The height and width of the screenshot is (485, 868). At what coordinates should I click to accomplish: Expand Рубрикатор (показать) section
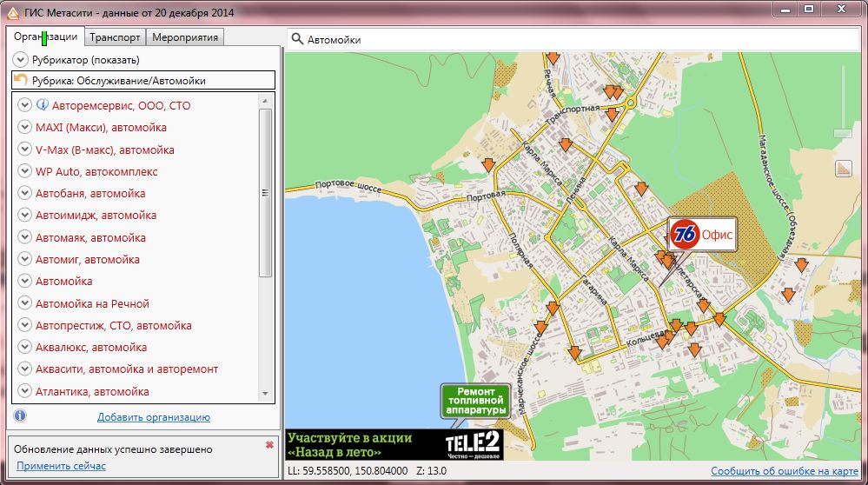(x=22, y=60)
